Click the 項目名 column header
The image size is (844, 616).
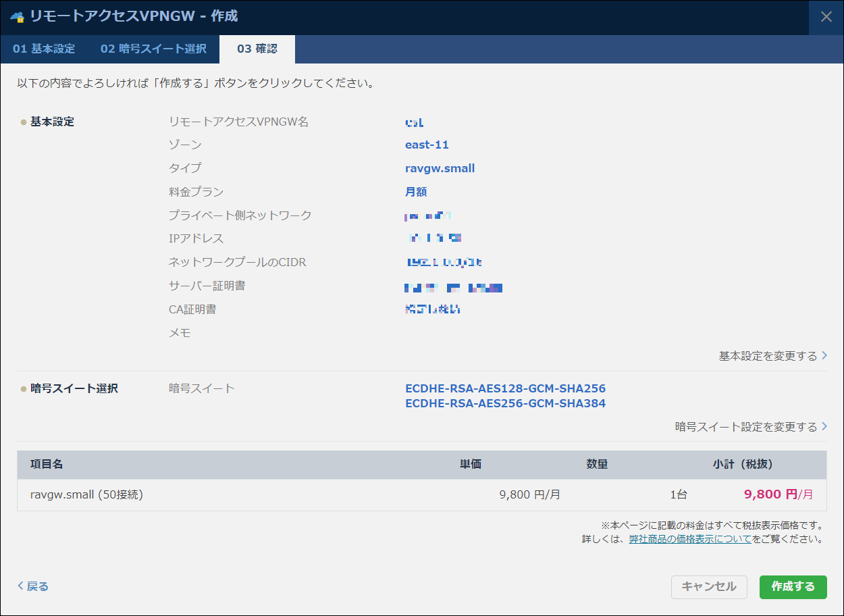click(47, 464)
